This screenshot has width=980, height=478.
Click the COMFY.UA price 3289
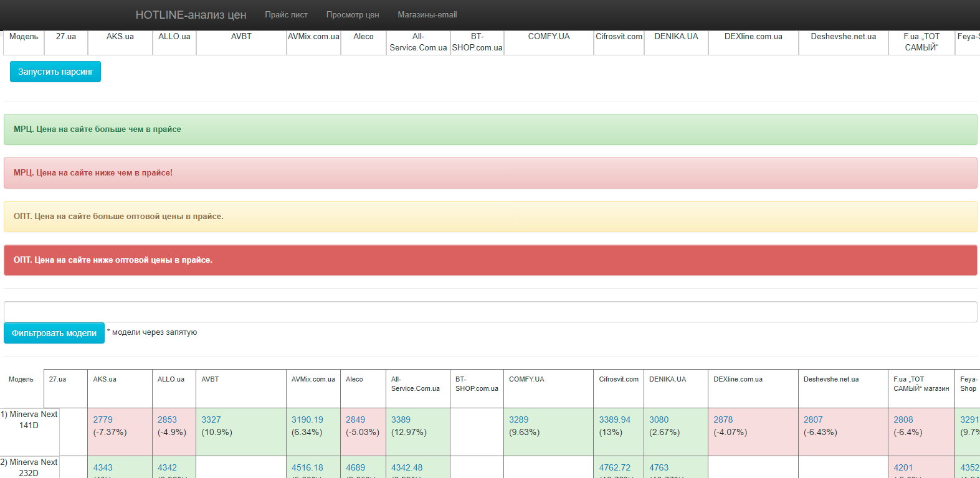tap(518, 419)
